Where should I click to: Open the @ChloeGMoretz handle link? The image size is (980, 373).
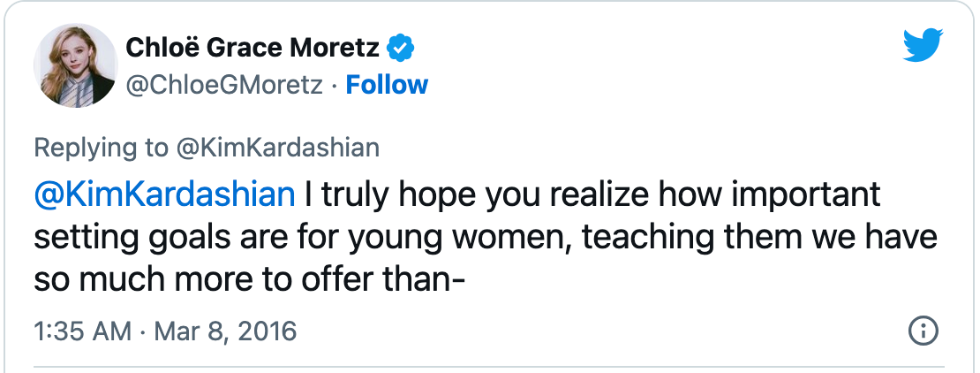point(223,85)
